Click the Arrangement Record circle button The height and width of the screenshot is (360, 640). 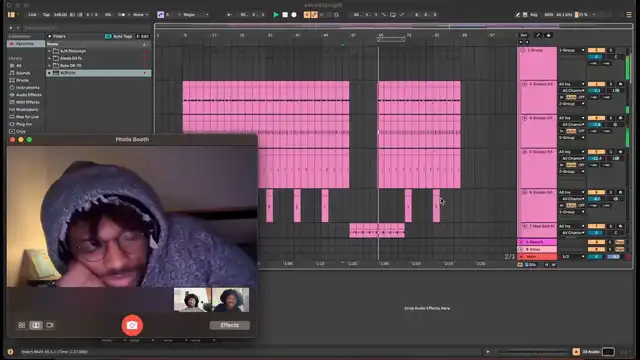click(294, 15)
